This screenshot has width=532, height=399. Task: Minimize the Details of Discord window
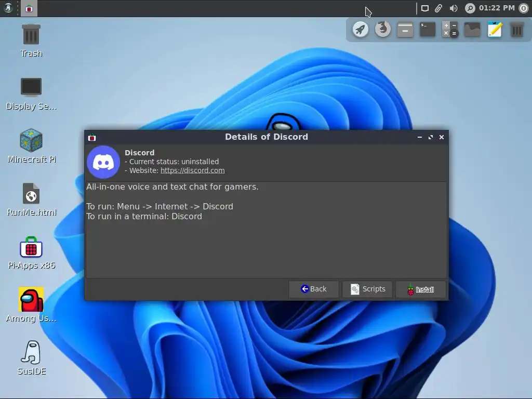pos(420,137)
